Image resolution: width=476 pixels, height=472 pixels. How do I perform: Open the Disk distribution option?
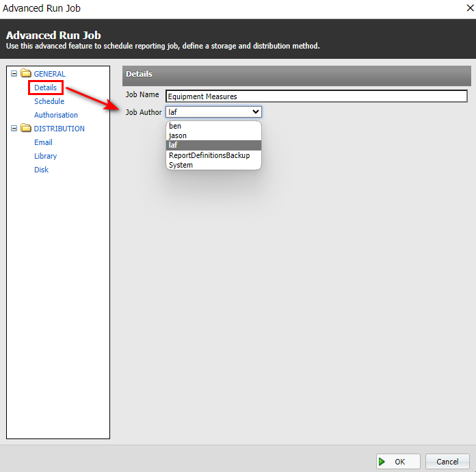click(42, 170)
